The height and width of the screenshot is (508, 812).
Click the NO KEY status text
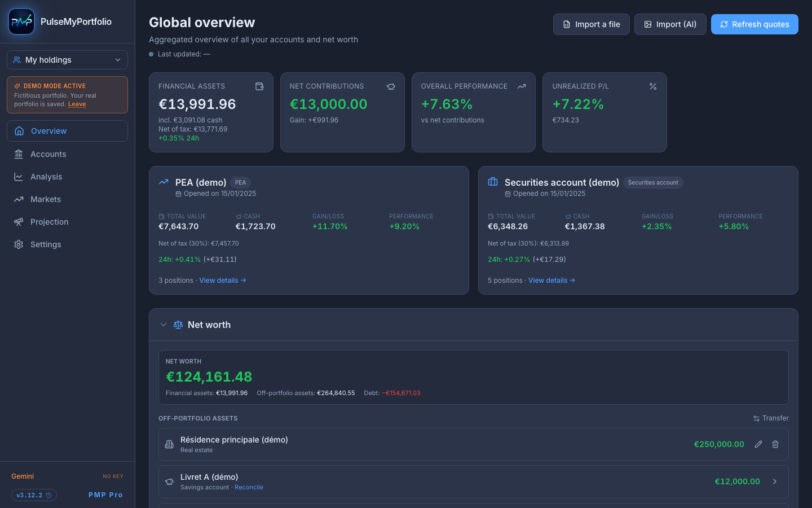(113, 476)
